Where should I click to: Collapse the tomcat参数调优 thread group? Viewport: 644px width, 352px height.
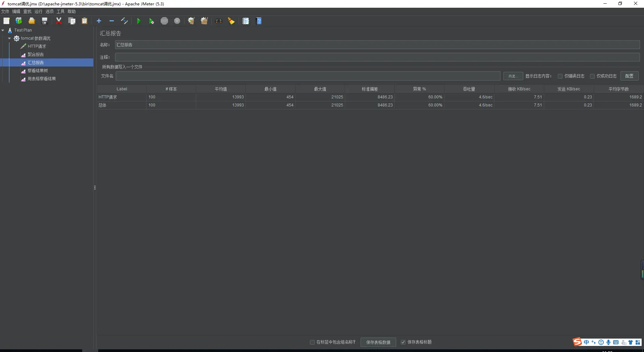[x=9, y=38]
